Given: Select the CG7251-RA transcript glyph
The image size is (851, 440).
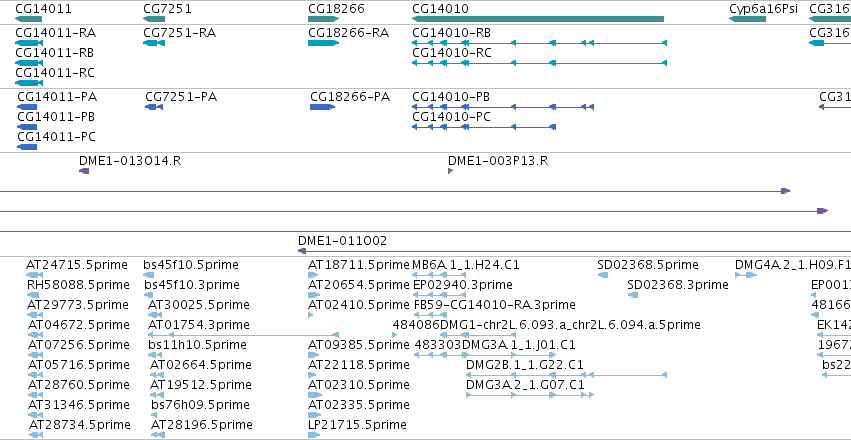Looking at the screenshot, I should (x=154, y=43).
